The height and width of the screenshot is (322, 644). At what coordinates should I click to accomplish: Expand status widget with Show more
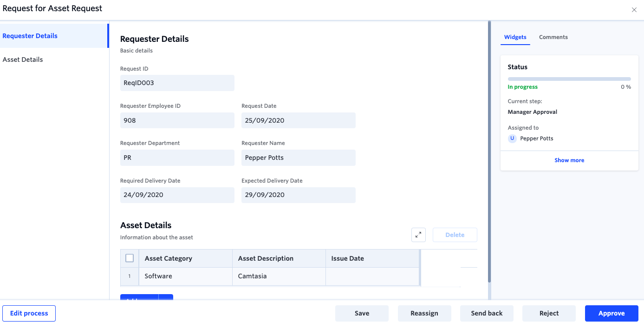pyautogui.click(x=569, y=160)
